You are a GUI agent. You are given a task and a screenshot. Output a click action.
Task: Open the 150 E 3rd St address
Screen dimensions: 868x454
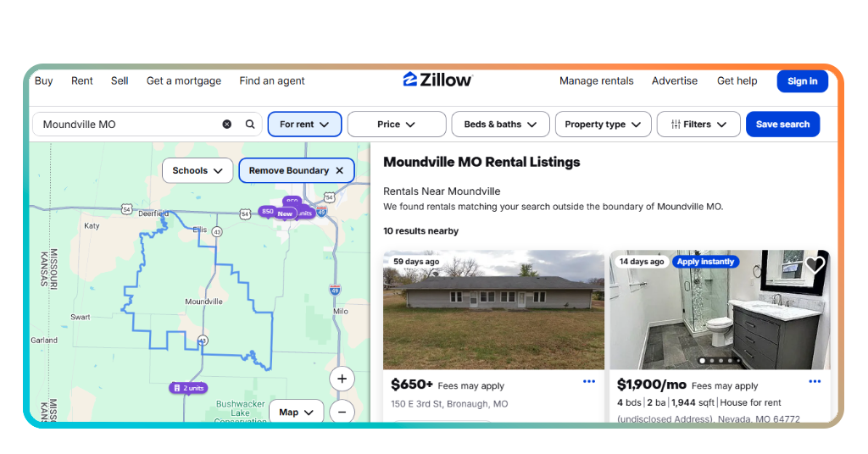coord(449,404)
